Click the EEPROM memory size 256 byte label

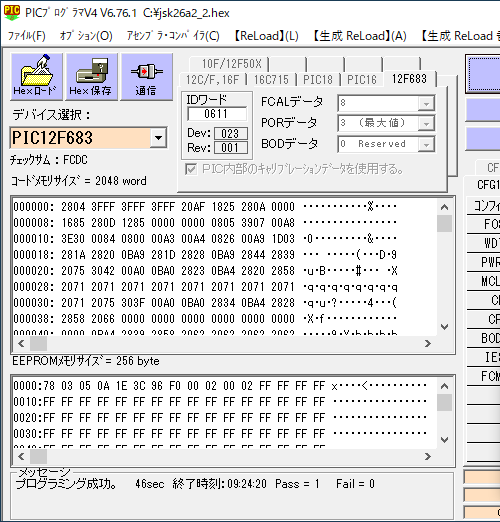86,361
